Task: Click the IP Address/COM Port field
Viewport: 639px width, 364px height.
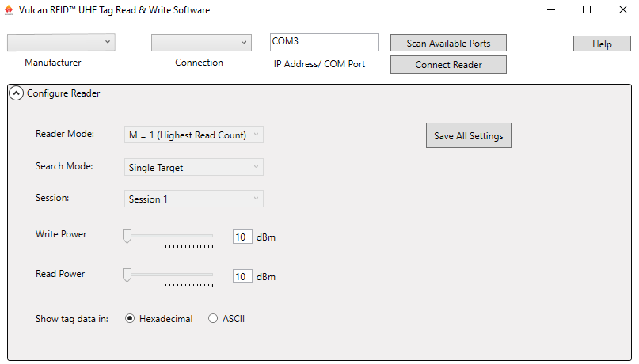Action: 324,41
